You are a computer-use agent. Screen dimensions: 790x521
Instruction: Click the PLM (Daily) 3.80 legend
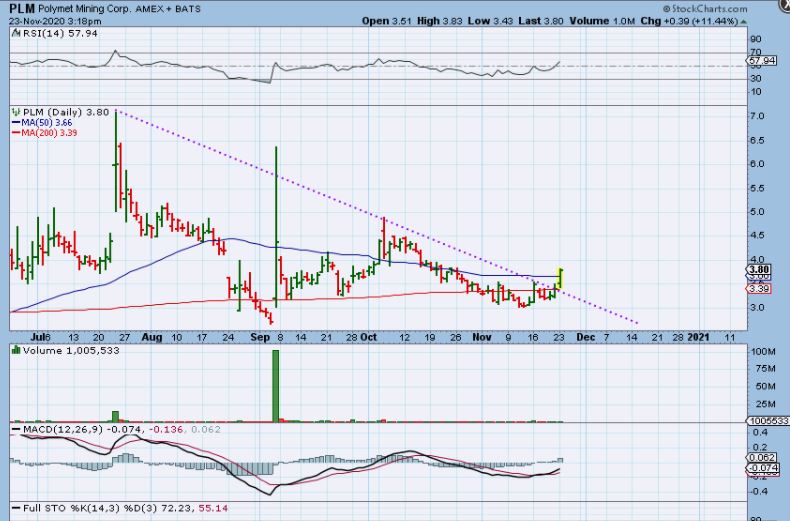coord(65,112)
